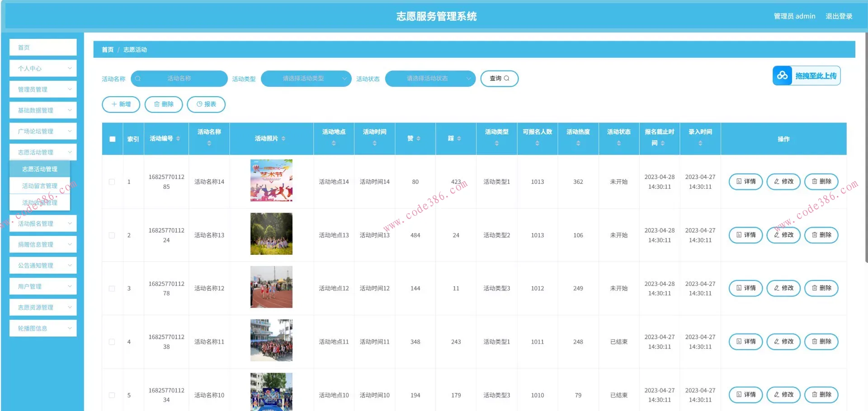
Task: Click 退出登录 to log out
Action: pos(839,16)
